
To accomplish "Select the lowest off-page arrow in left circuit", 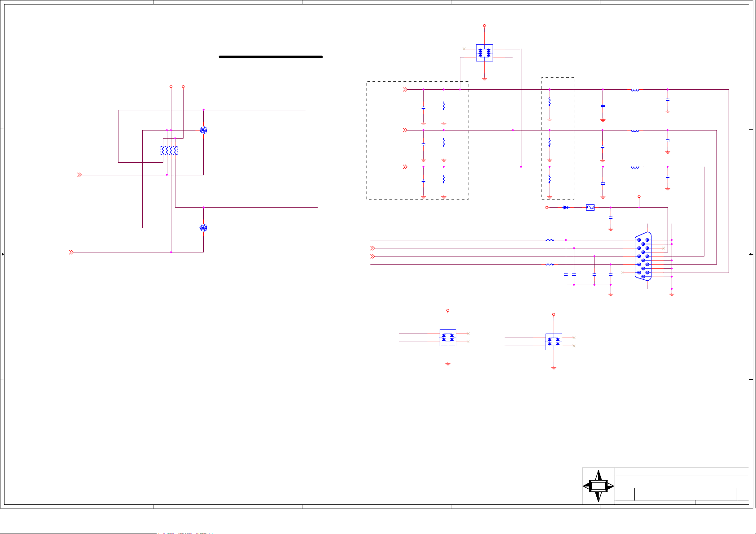I will coord(71,252).
